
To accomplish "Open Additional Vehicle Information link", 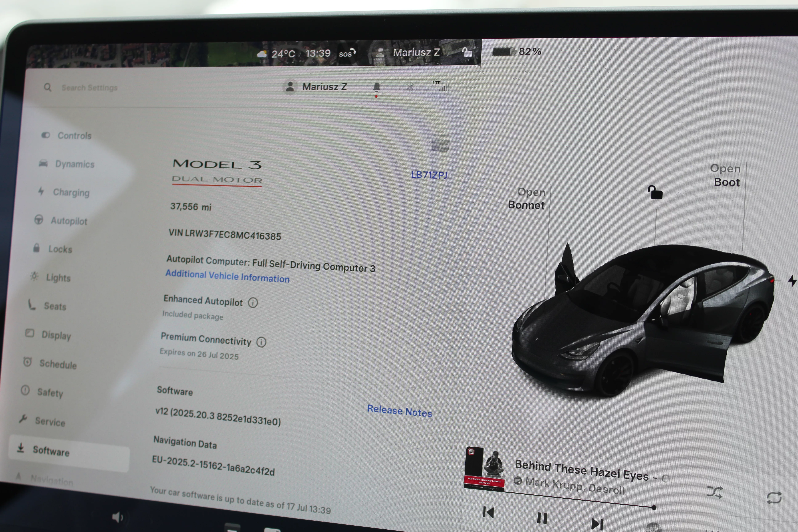I will tap(227, 276).
